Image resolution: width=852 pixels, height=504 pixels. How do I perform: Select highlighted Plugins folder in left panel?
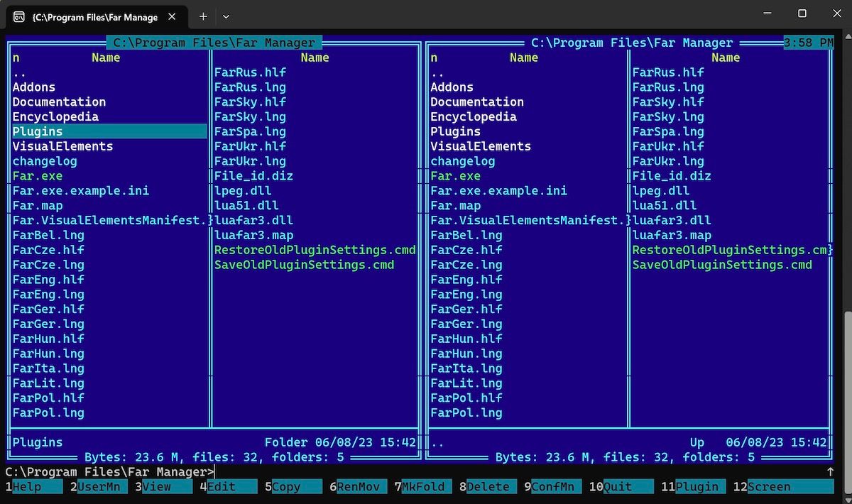click(x=110, y=131)
